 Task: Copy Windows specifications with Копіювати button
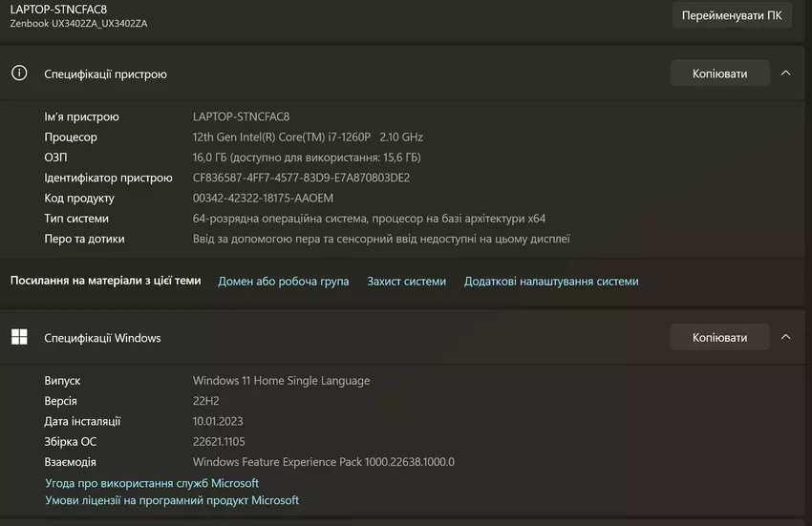click(718, 337)
